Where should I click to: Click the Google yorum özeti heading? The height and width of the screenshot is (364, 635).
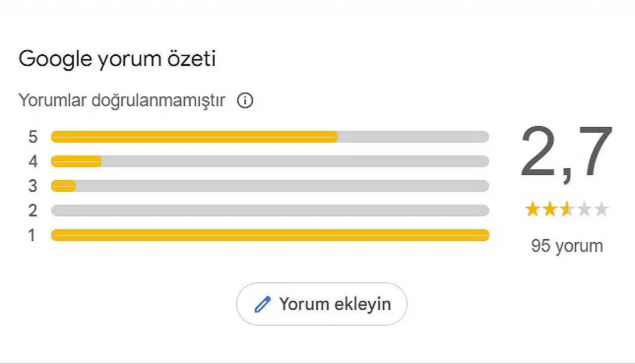[x=117, y=59]
